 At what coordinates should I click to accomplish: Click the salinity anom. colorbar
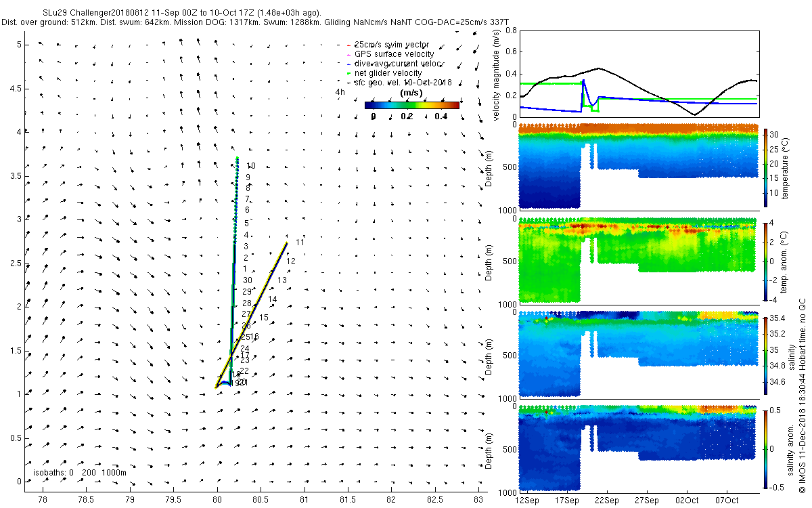767,448
